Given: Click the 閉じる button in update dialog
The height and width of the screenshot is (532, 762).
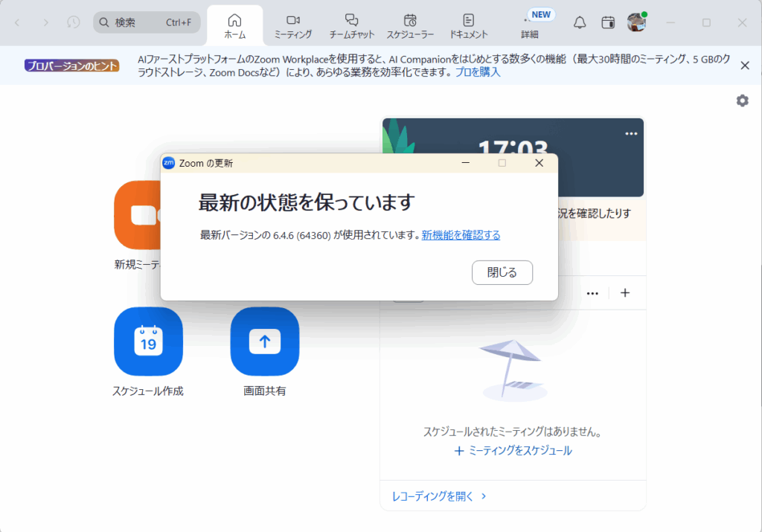Looking at the screenshot, I should pyautogui.click(x=502, y=272).
